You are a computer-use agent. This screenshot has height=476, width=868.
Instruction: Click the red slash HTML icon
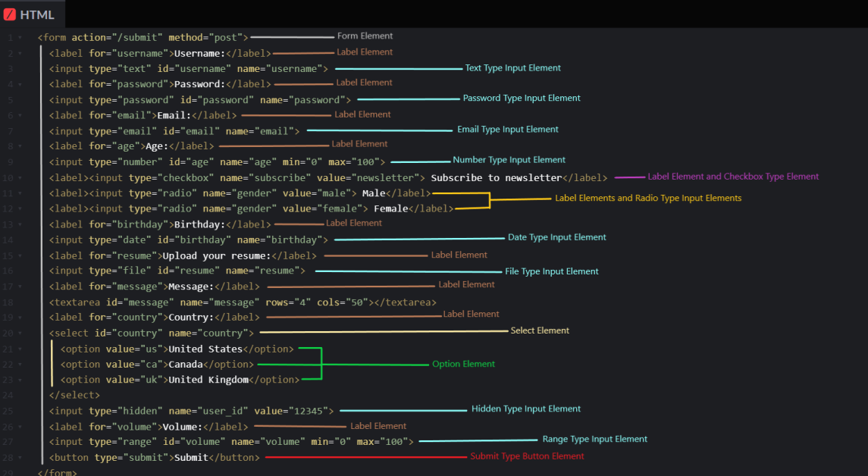click(9, 14)
